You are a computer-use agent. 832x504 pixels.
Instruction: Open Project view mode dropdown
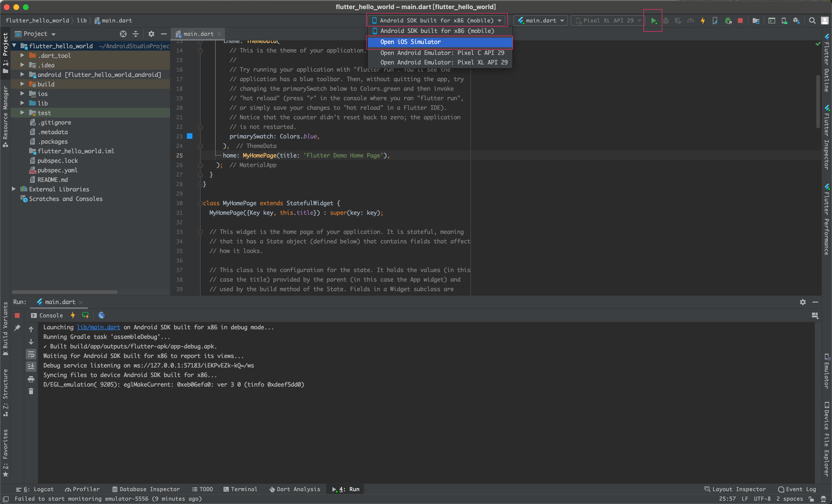point(35,34)
